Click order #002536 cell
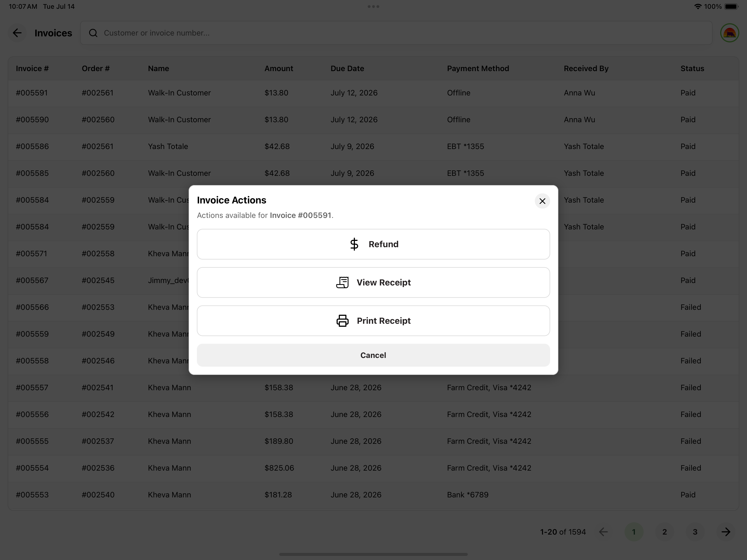The image size is (747, 560). click(x=98, y=468)
